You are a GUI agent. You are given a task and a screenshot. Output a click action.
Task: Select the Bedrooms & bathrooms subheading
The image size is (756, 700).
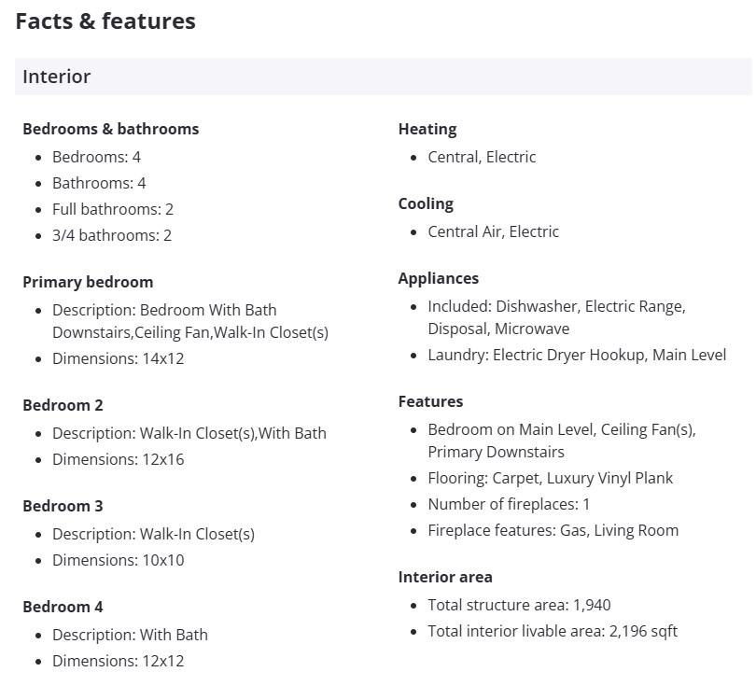pos(110,129)
